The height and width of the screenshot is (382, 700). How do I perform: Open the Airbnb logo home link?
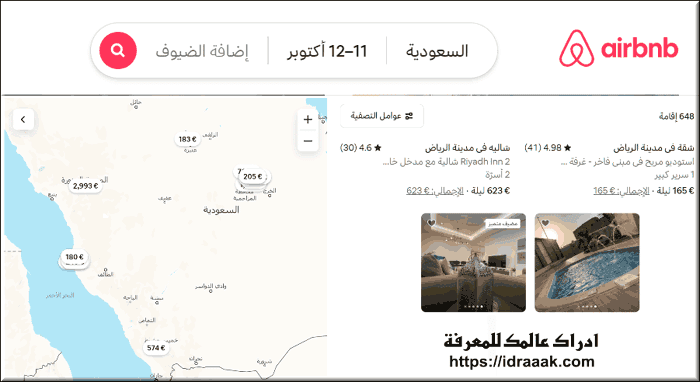(619, 49)
